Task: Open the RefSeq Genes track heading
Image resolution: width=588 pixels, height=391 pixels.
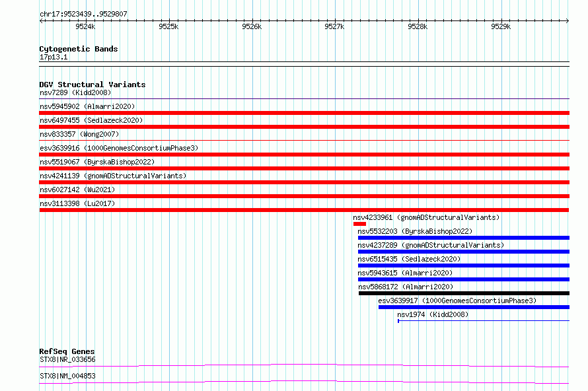Action: coord(67,351)
